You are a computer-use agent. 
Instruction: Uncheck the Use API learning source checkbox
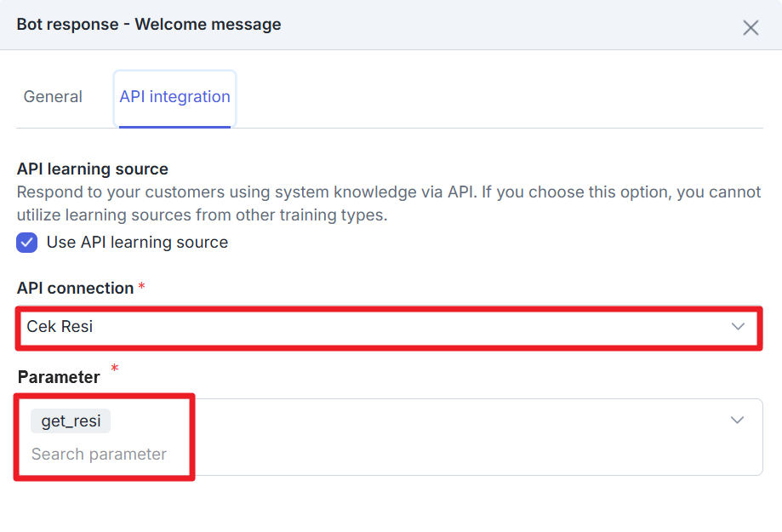(x=27, y=243)
